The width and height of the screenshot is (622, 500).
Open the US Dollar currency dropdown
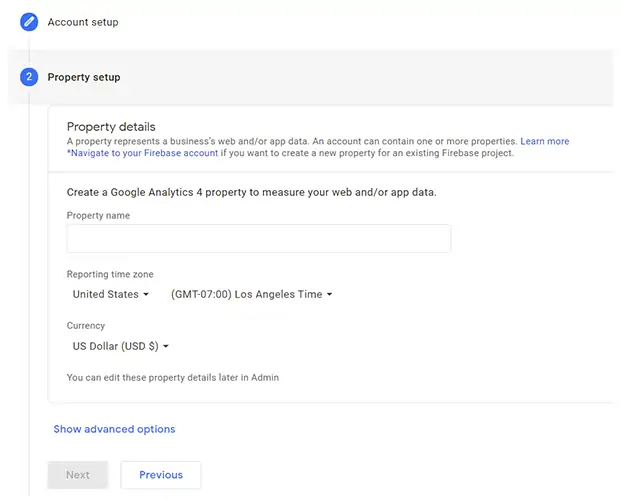(x=121, y=346)
